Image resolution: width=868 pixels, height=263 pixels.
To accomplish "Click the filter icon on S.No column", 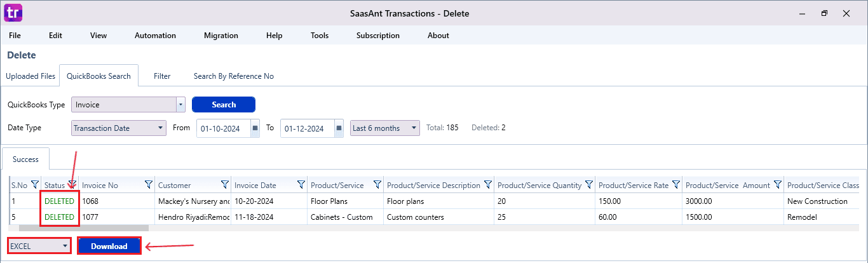I will [35, 185].
